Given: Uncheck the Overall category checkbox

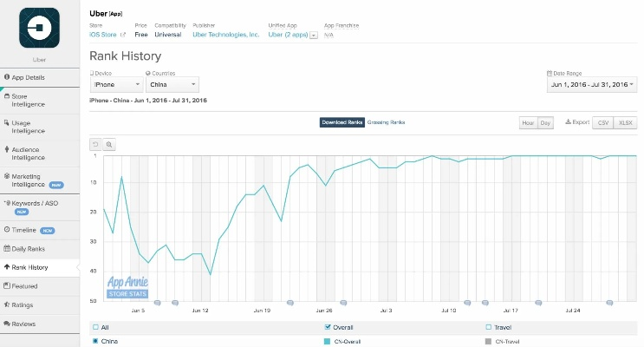Looking at the screenshot, I should coord(326,327).
